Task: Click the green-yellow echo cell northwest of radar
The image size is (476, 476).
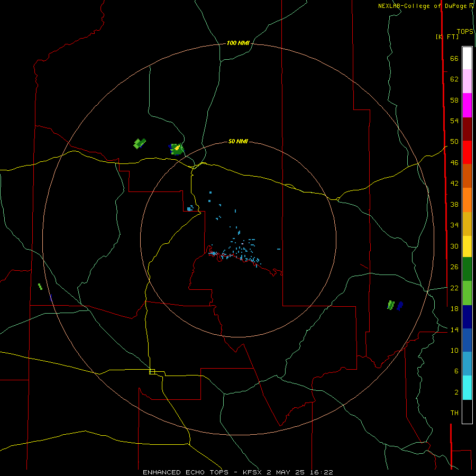Action: [x=177, y=149]
